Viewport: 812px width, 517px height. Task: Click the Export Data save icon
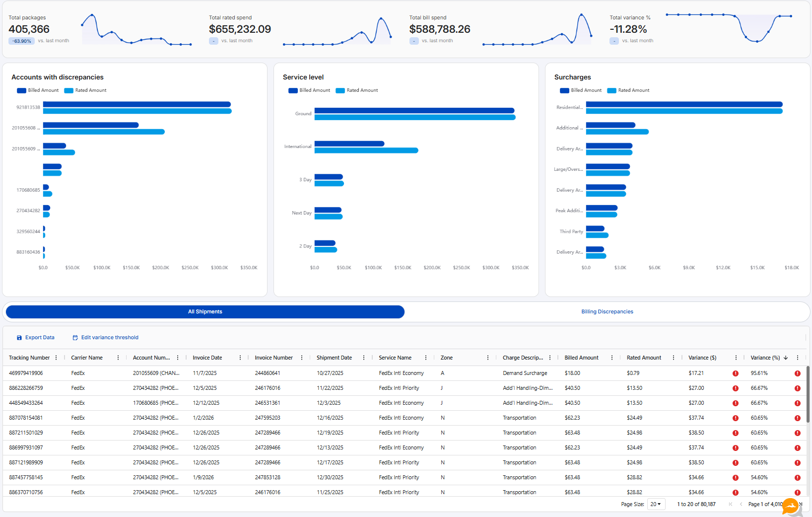[x=19, y=338]
